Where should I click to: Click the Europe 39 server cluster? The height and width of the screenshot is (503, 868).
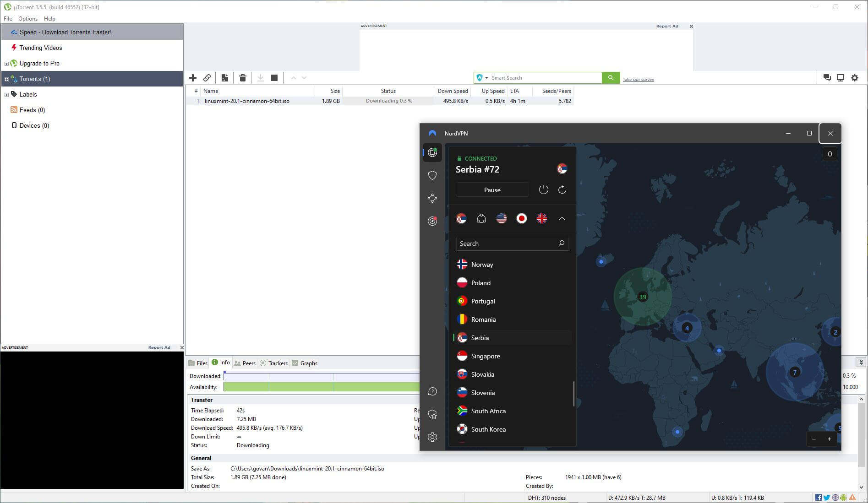(643, 297)
